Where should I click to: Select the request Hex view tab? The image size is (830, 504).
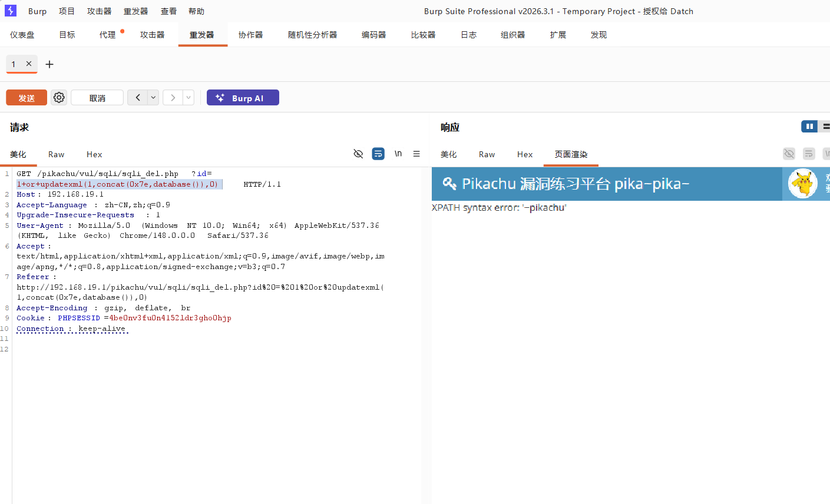click(x=94, y=154)
